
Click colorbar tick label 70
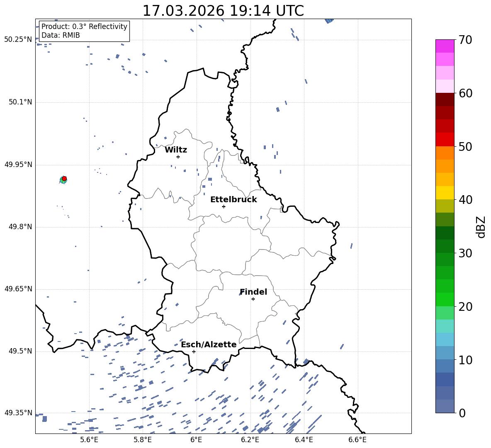[x=465, y=40]
